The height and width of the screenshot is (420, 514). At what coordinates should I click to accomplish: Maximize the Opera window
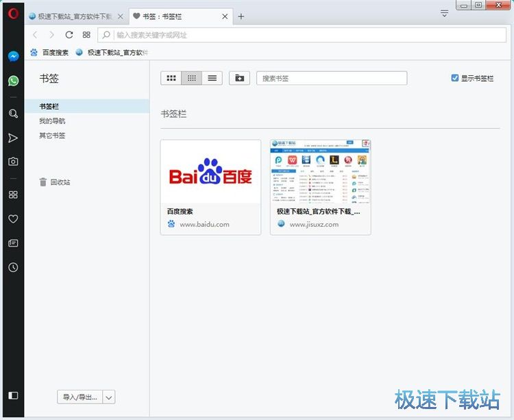click(478, 5)
